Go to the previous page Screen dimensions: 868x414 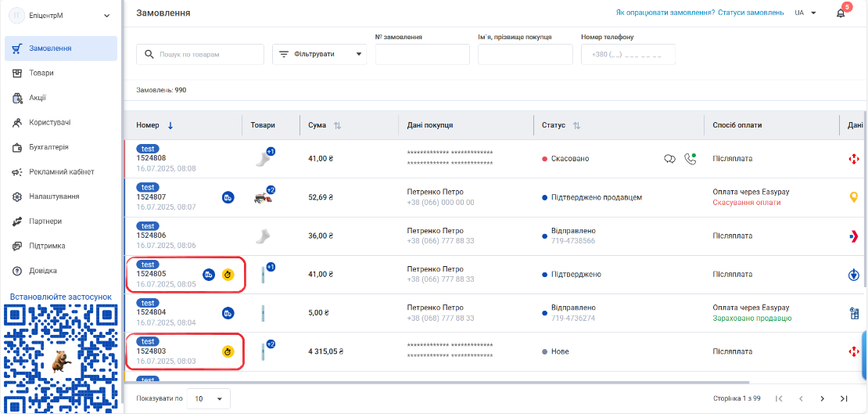(801, 398)
